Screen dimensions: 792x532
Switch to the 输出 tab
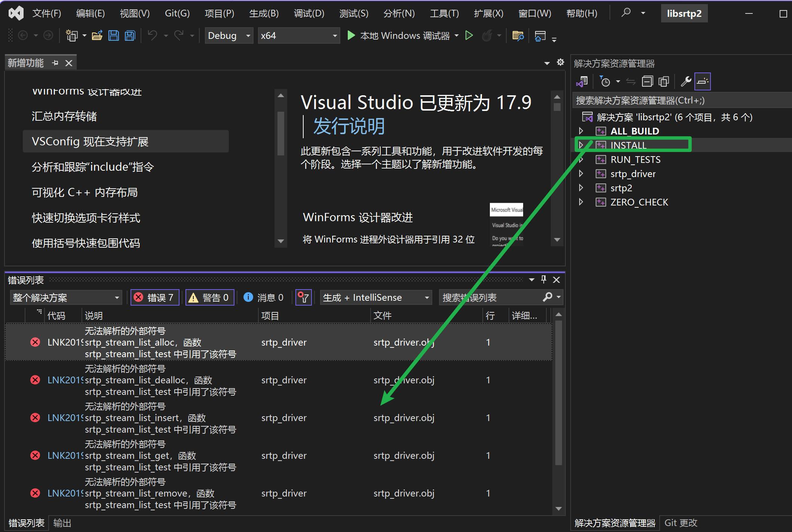62,523
